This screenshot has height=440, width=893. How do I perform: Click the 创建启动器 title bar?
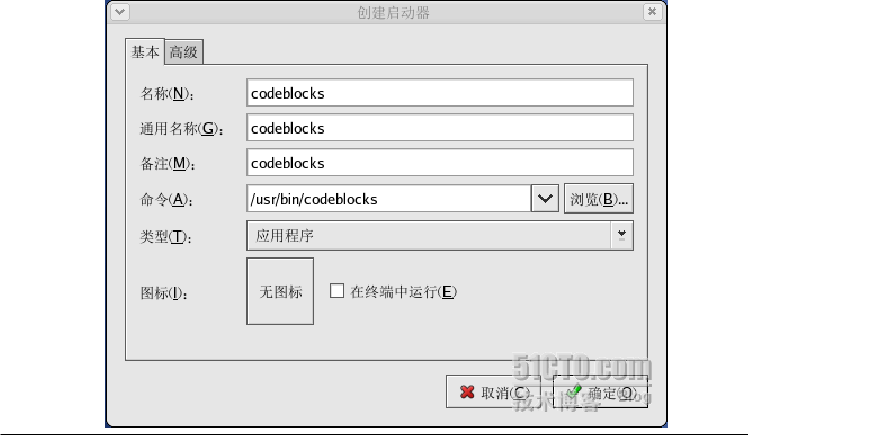coord(393,12)
